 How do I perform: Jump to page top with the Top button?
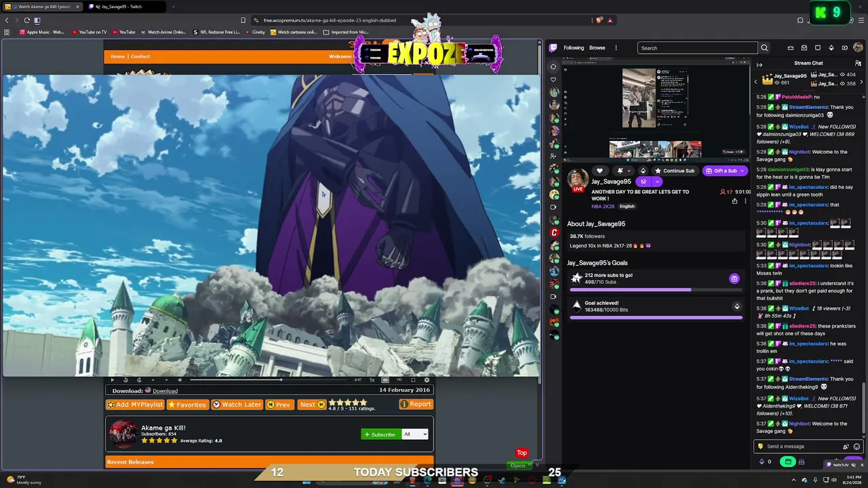(x=521, y=453)
